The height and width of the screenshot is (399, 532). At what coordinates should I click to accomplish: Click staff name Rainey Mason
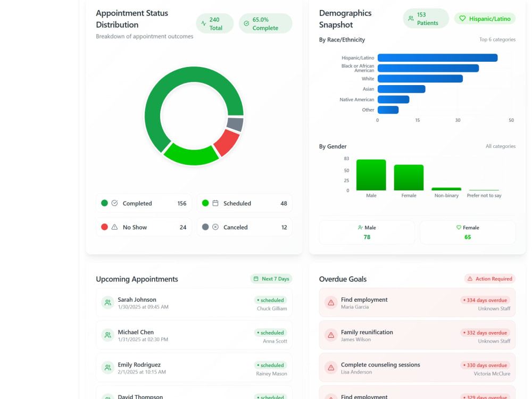tap(271, 373)
